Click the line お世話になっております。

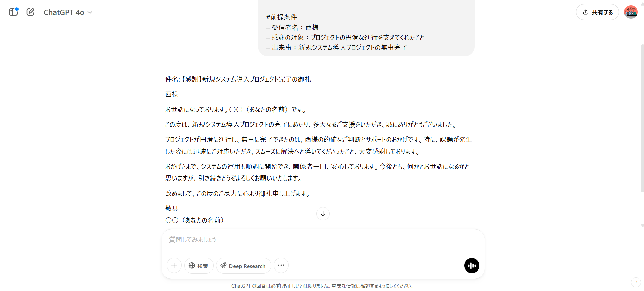[236, 109]
